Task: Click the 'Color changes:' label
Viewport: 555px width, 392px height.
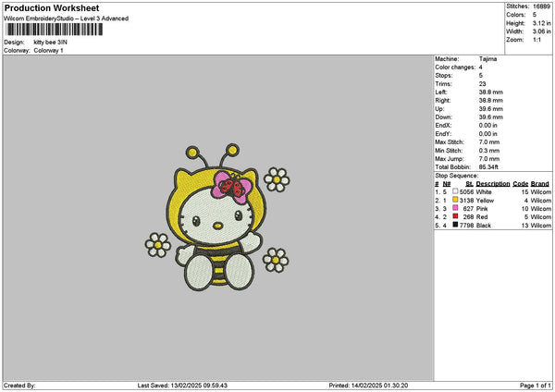Action: click(x=455, y=67)
